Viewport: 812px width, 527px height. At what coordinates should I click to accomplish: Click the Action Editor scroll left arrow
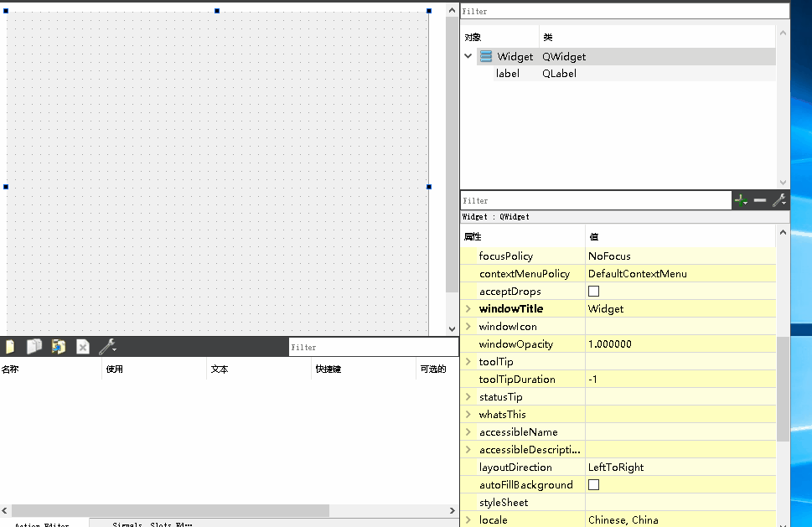pos(5,510)
